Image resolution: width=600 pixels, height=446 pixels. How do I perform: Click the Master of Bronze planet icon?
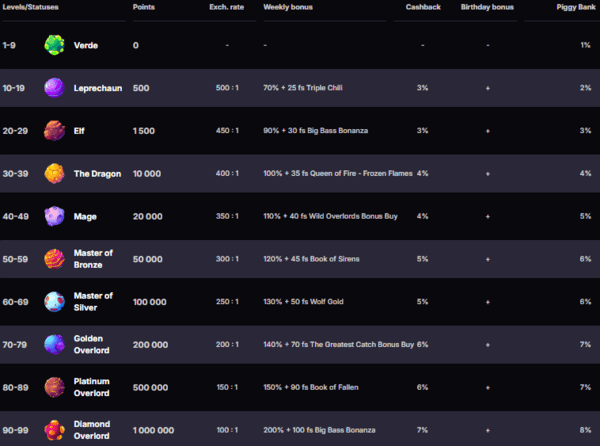(x=54, y=259)
